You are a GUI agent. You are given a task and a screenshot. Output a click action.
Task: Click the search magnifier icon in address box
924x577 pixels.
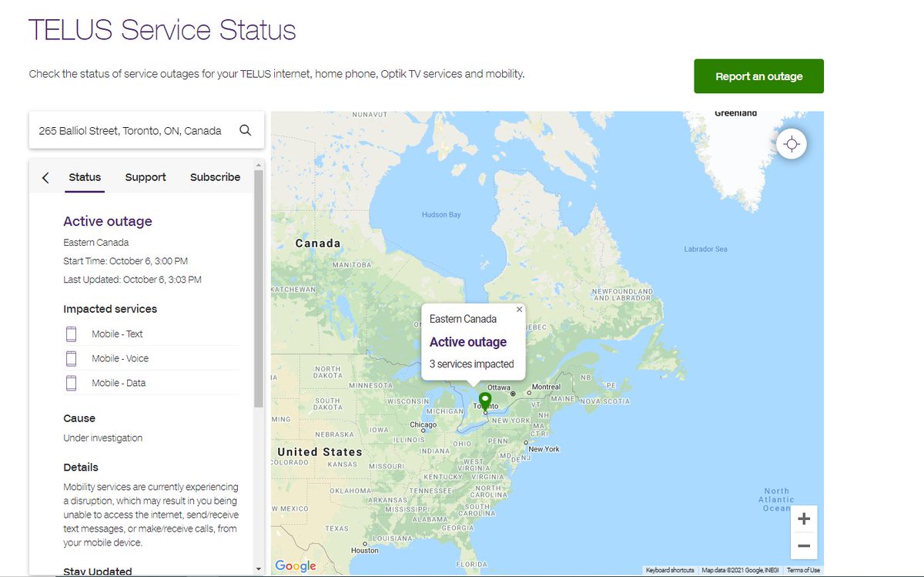(x=246, y=130)
